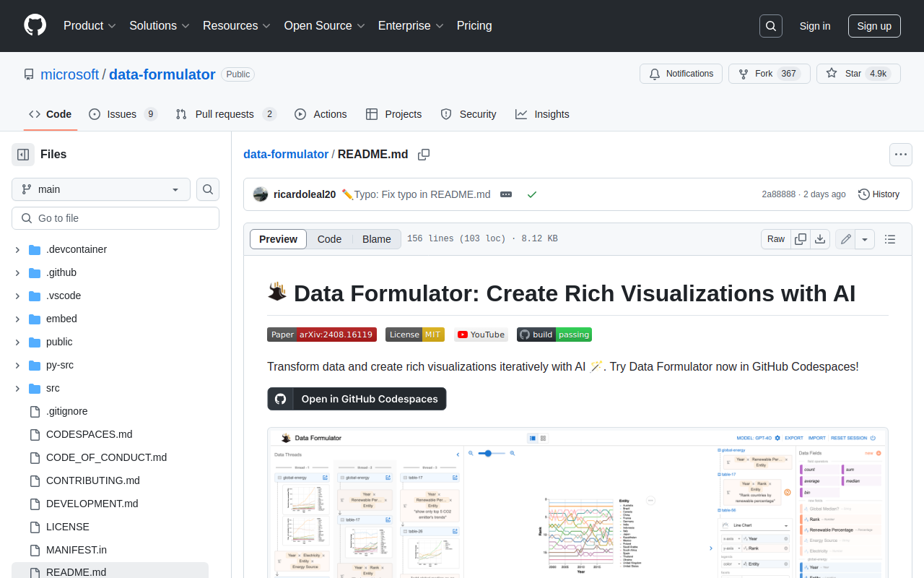Edit the file with pencil icon

[845, 239]
